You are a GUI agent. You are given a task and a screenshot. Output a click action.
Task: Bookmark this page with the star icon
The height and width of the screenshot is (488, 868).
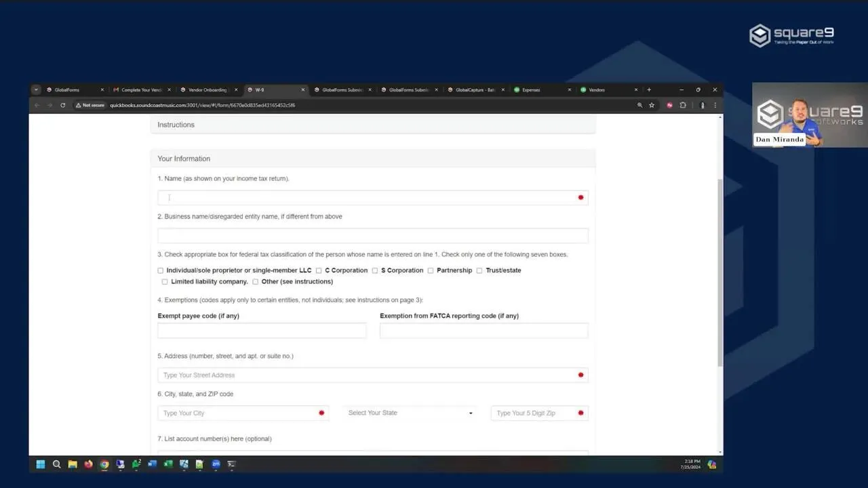pos(652,105)
